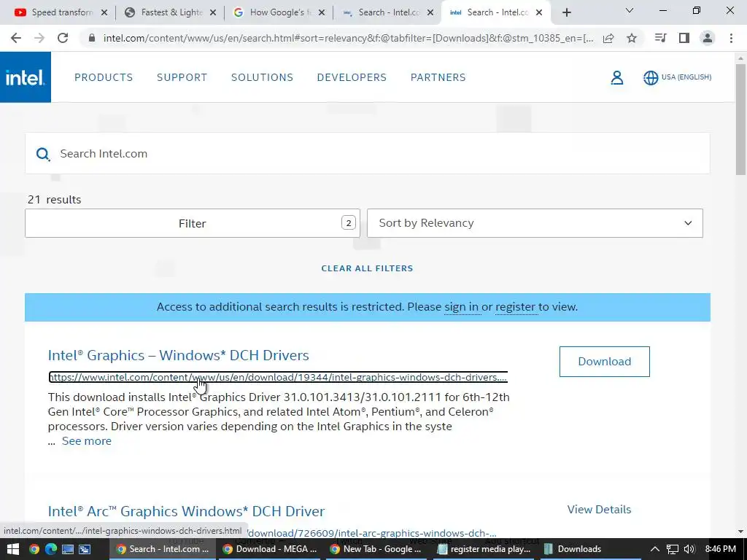Open the media control toolbar icon
The width and height of the screenshot is (747, 560).
[x=660, y=38]
